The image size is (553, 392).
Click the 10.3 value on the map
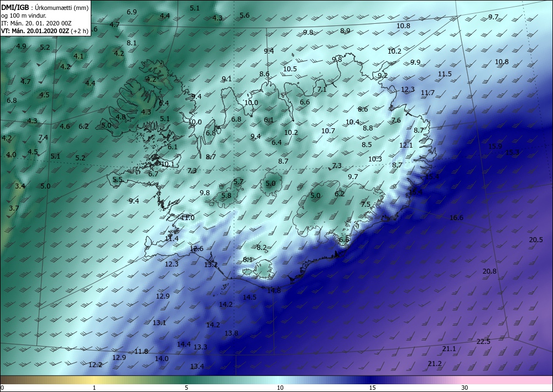point(375,159)
